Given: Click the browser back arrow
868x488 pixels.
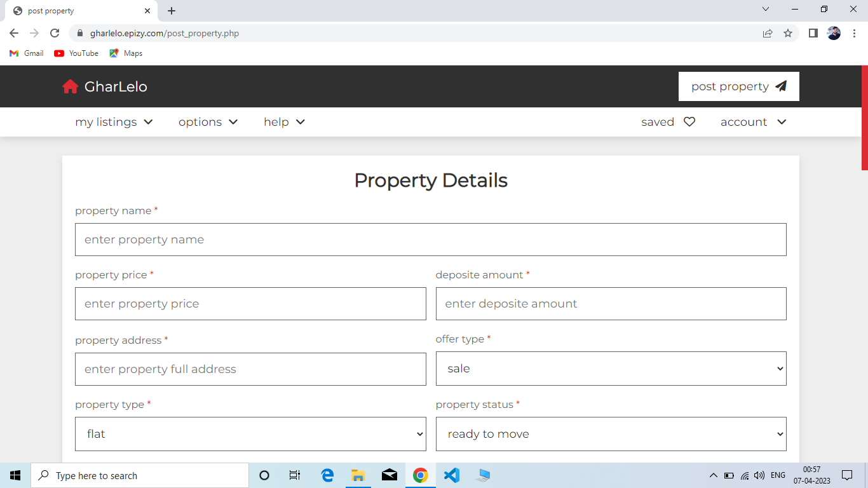Looking at the screenshot, I should [14, 33].
